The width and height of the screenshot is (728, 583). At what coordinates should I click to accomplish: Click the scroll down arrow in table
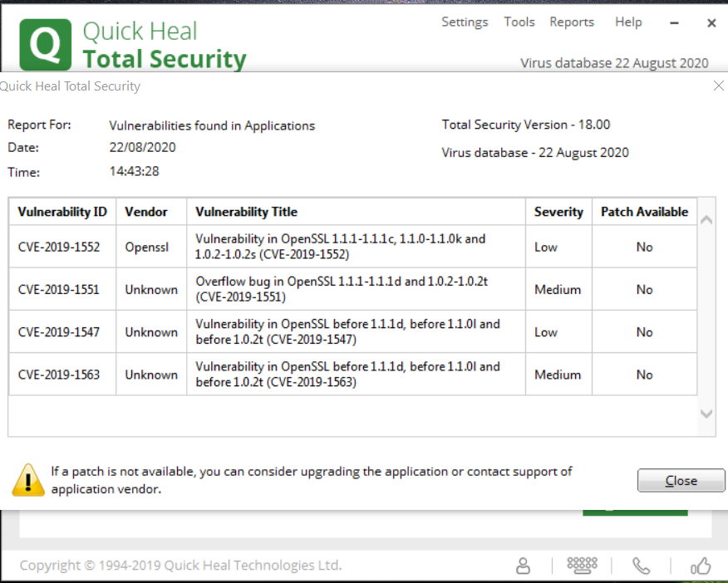coord(706,414)
